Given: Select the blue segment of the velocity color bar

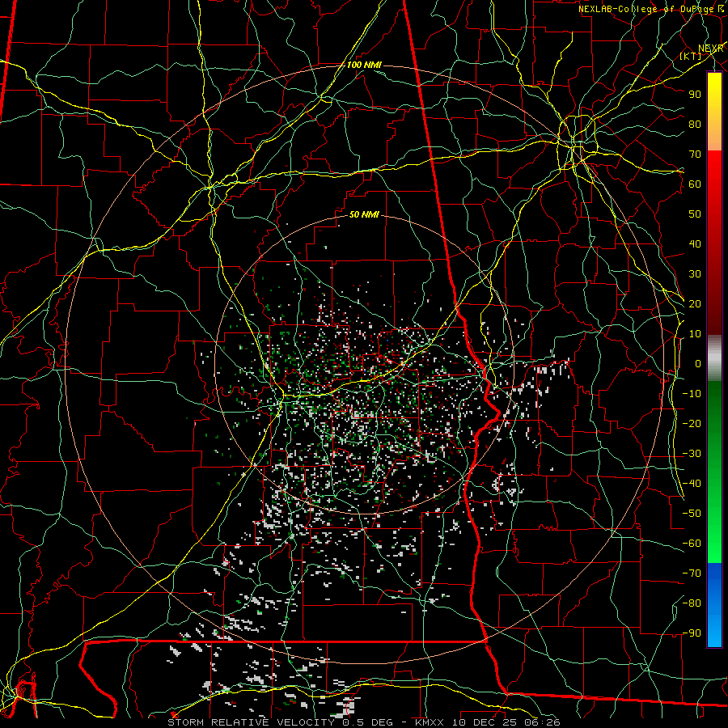Looking at the screenshot, I should tap(714, 604).
